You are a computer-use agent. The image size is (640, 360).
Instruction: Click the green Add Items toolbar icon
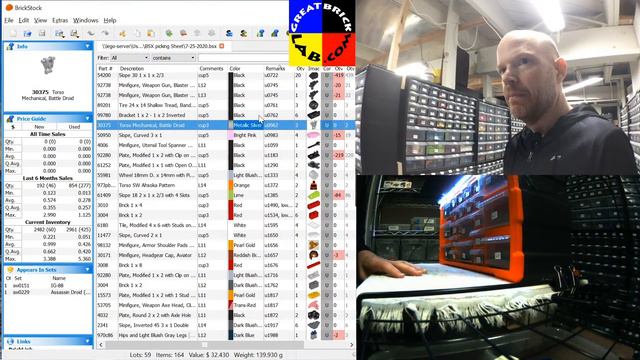point(169,33)
